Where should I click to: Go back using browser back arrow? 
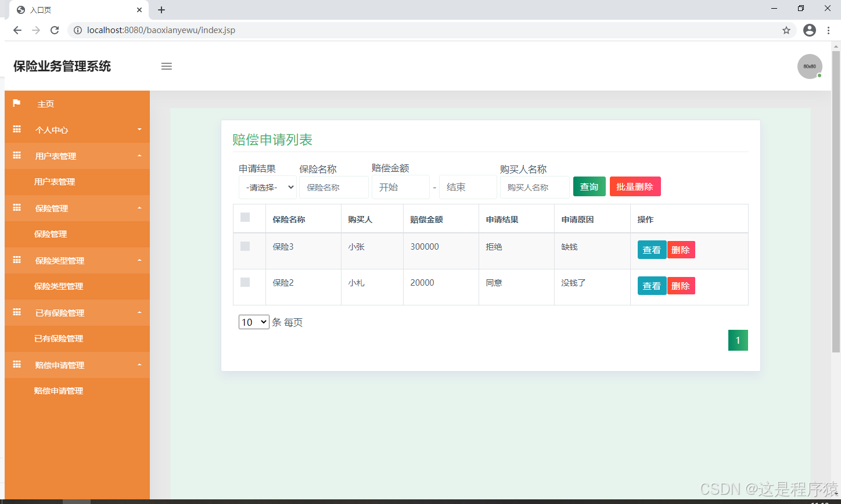pyautogui.click(x=17, y=30)
